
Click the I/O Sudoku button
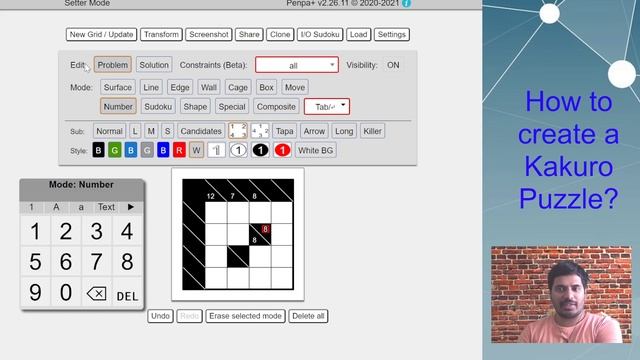320,34
